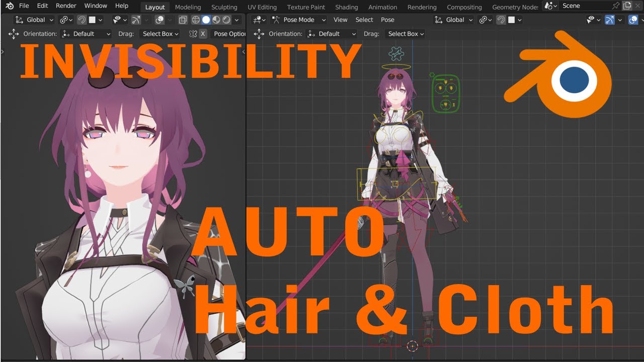Toggle snapping magnet in right viewport
Viewport: 644px width, 362px height.
pyautogui.click(x=501, y=20)
